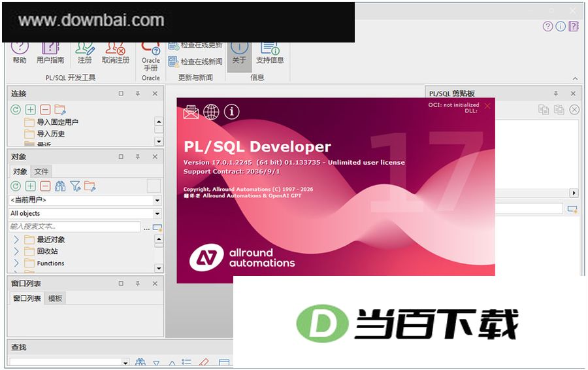The image size is (588, 370).
Task: Switch to the 对象 tab
Action: [x=20, y=171]
